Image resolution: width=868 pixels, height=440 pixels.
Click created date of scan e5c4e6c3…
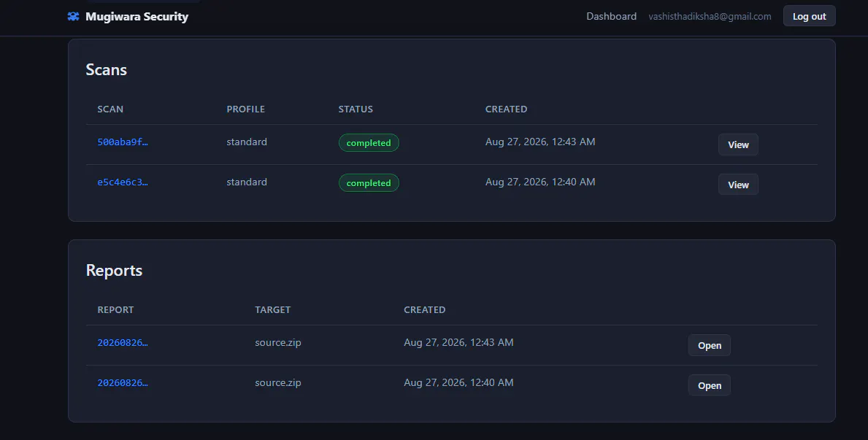coord(540,182)
